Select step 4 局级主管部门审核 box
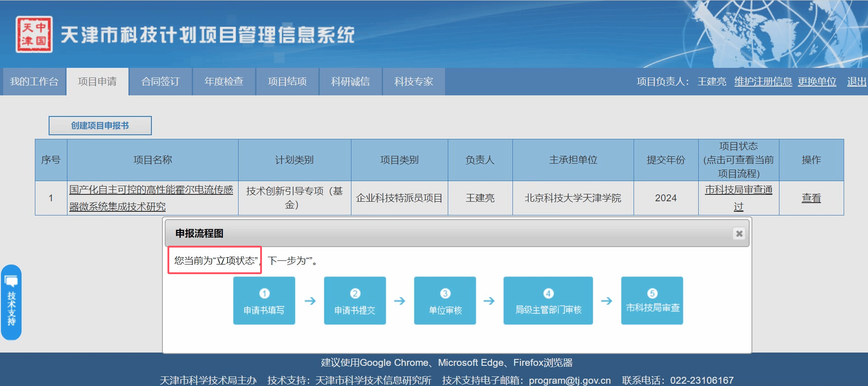This screenshot has height=386, width=868. coord(548,301)
